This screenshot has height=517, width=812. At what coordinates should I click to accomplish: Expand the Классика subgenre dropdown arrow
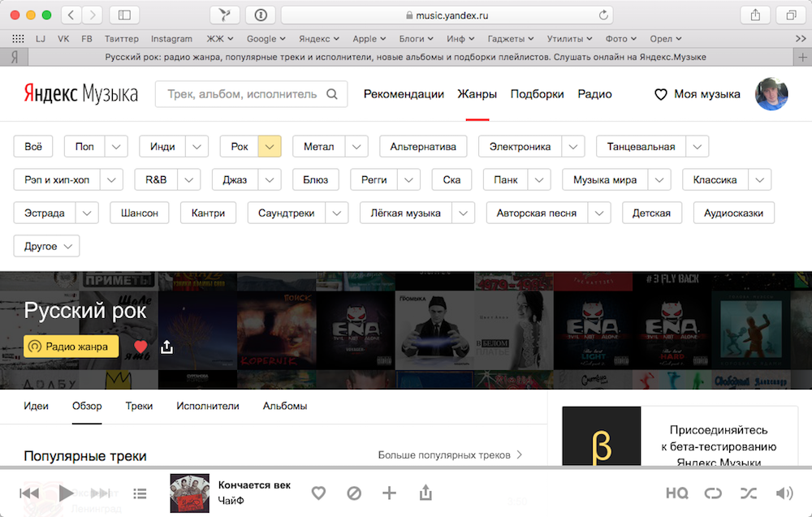click(760, 179)
